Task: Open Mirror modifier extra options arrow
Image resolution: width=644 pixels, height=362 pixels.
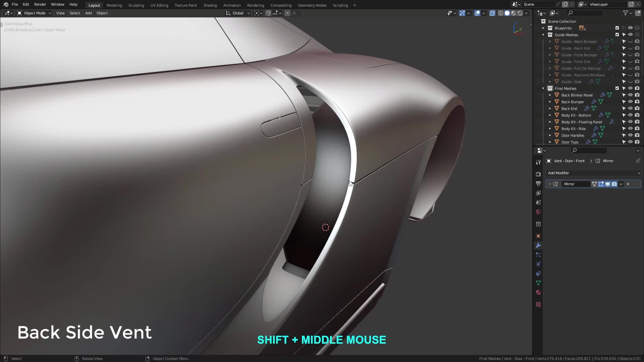Action: point(621,184)
